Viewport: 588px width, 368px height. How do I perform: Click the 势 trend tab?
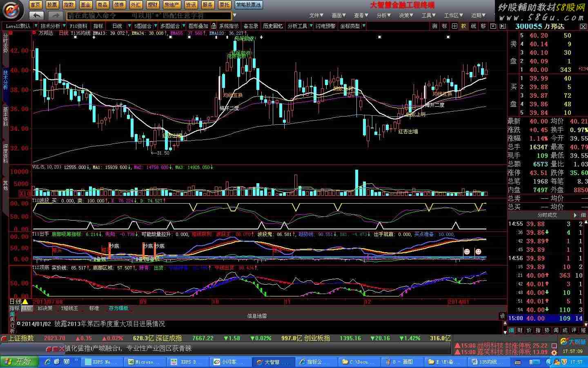coord(547,330)
